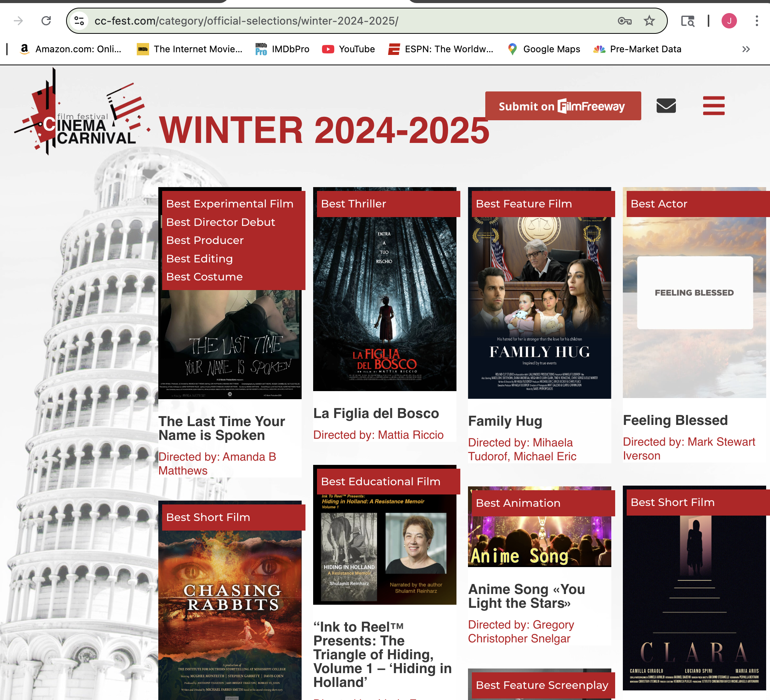The image size is (770, 700).
Task: Click the browser reload icon
Action: [46, 21]
